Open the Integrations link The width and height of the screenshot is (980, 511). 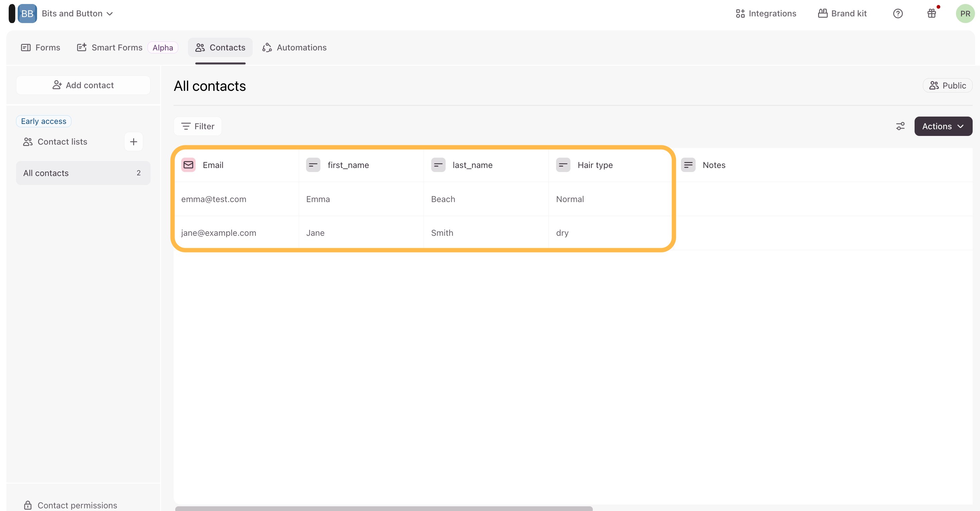click(x=766, y=14)
